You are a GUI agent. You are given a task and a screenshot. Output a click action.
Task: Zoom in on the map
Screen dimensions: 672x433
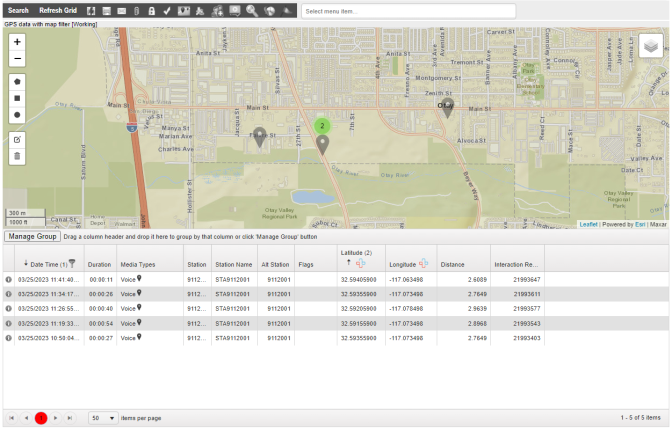coord(17,42)
